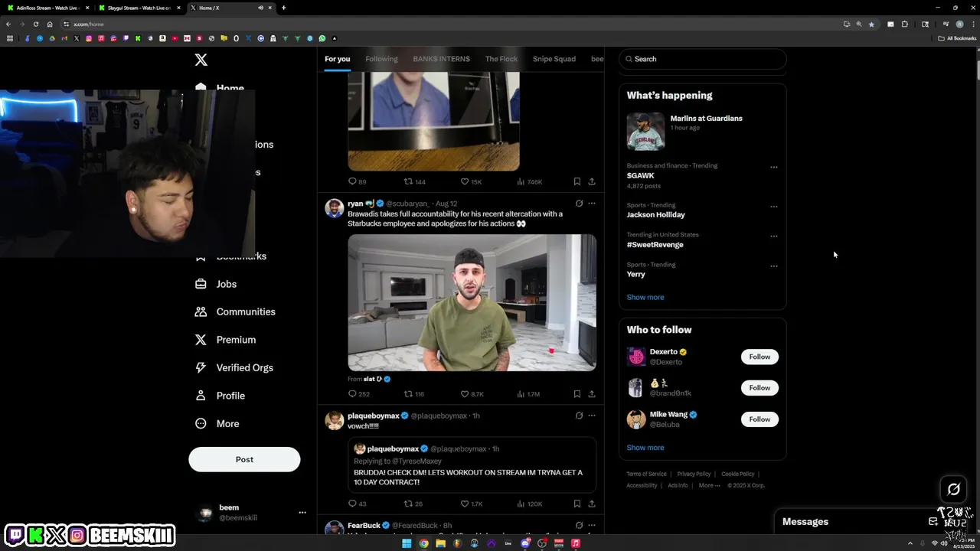Screen dimensions: 980x551
Task: Share the plaqueboymax vouch post
Action: [592, 504]
